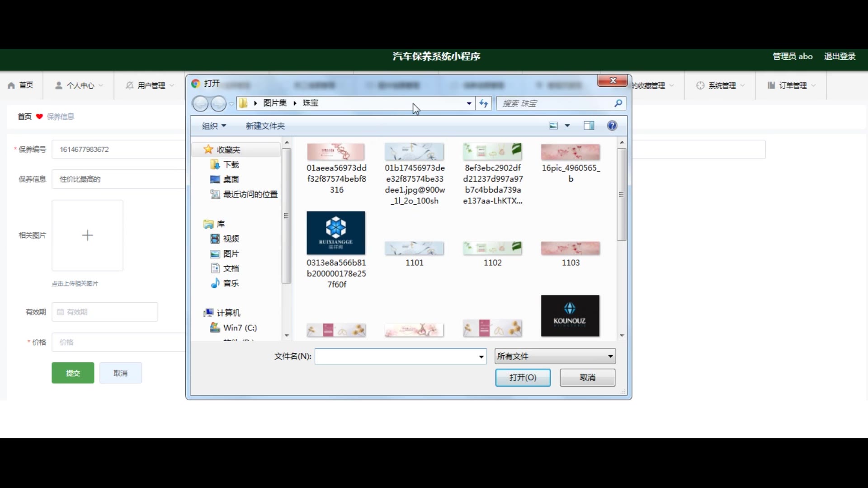This screenshot has width=868, height=488.
Task: Select 计算机 in the navigation pane
Action: point(222,313)
